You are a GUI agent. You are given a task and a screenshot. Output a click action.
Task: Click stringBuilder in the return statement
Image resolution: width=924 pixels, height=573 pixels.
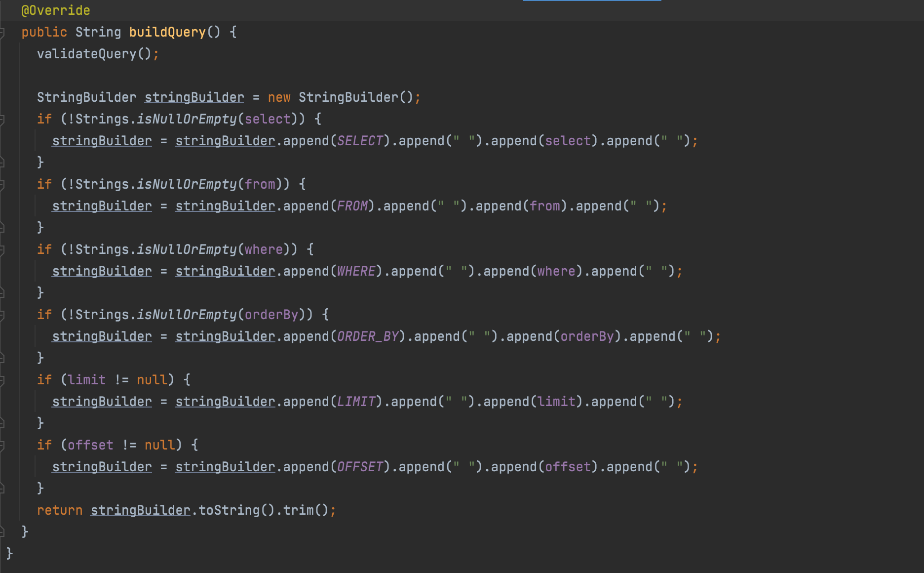pyautogui.click(x=141, y=510)
